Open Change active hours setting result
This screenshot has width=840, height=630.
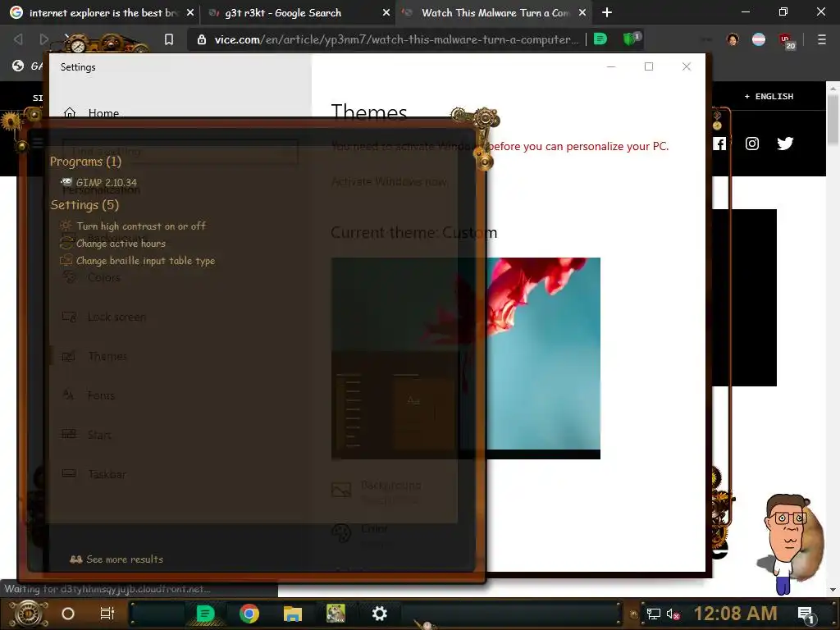(x=113, y=243)
